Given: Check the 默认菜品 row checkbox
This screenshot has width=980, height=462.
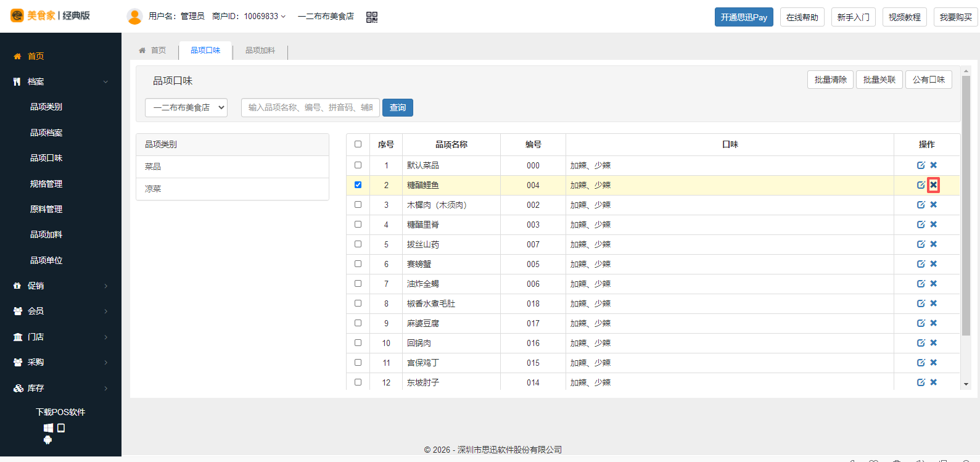Looking at the screenshot, I should coord(358,165).
